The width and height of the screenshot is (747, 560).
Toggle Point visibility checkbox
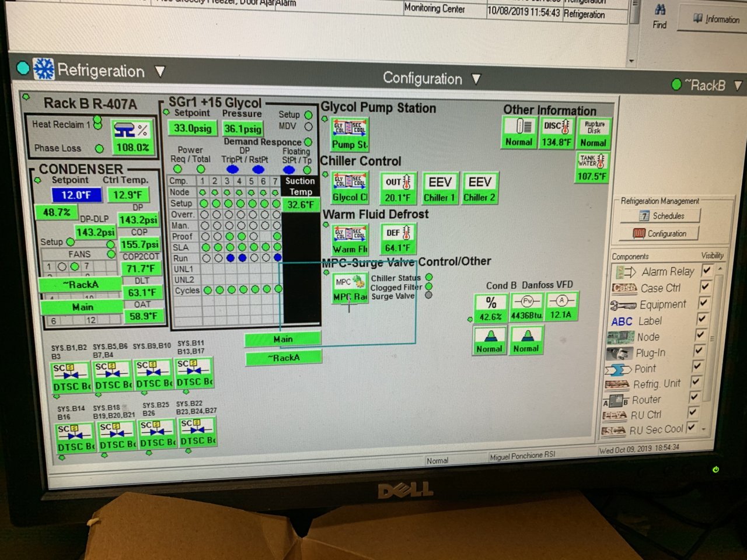[697, 366]
